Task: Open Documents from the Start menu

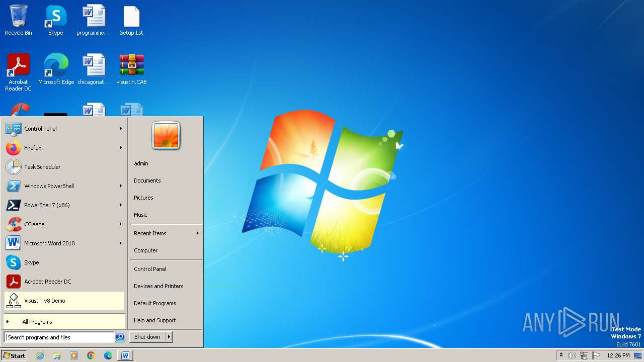Action: 166,180
